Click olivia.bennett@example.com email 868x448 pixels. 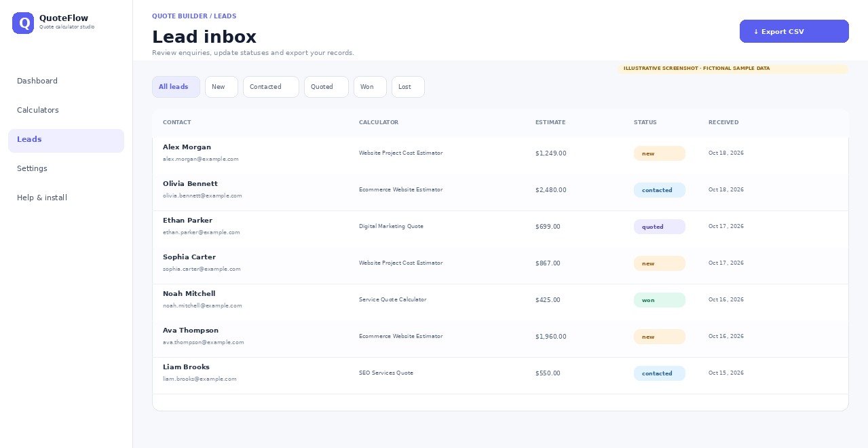click(x=202, y=195)
